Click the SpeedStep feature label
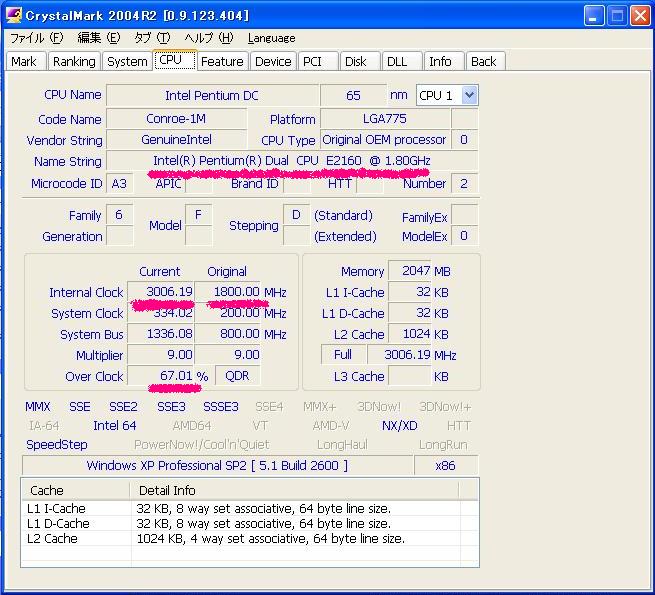 tap(57, 445)
